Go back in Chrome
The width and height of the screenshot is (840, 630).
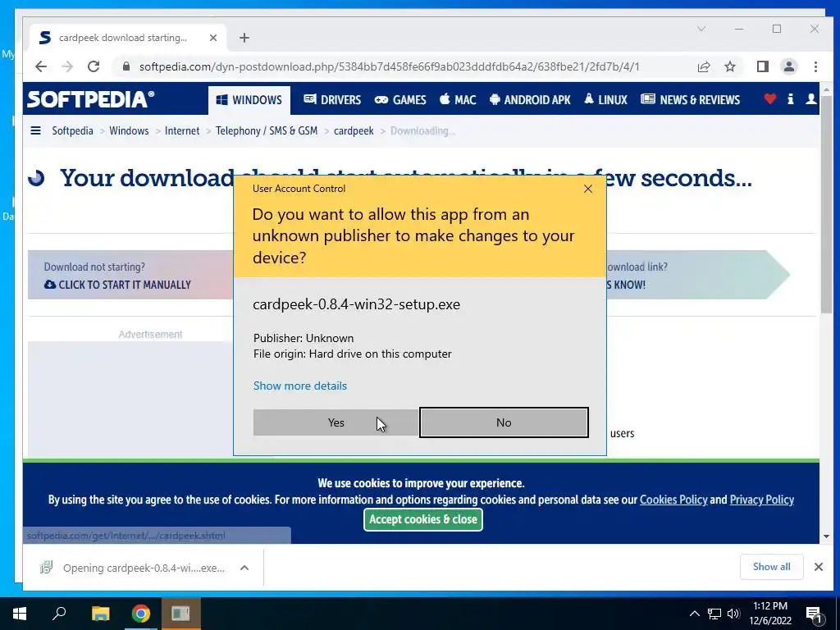41,66
